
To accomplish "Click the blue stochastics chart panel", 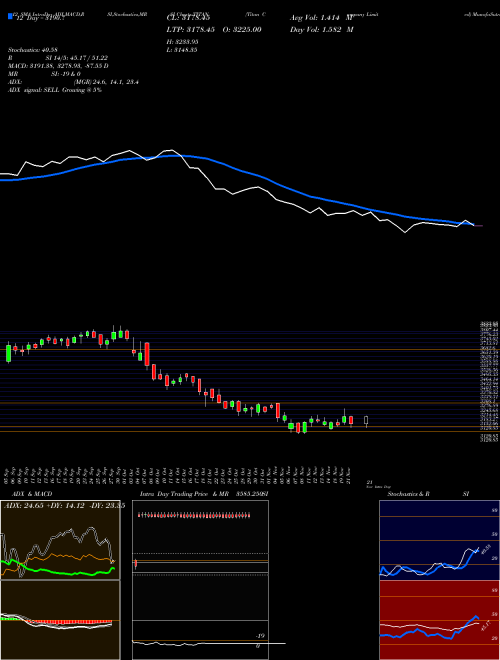I will [x=439, y=540].
